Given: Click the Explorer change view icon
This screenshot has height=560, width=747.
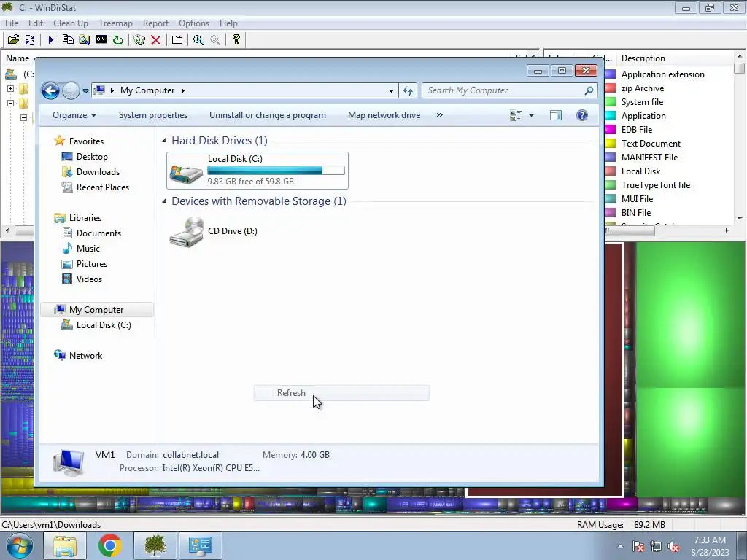Looking at the screenshot, I should point(516,115).
